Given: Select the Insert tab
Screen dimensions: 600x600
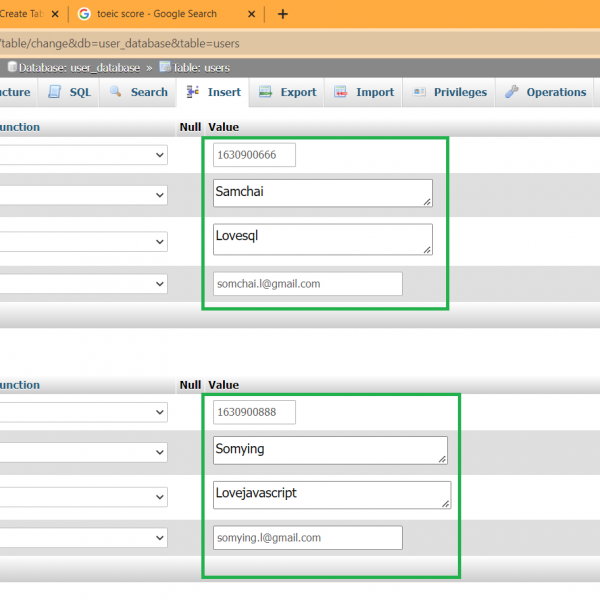Looking at the screenshot, I should 214,92.
